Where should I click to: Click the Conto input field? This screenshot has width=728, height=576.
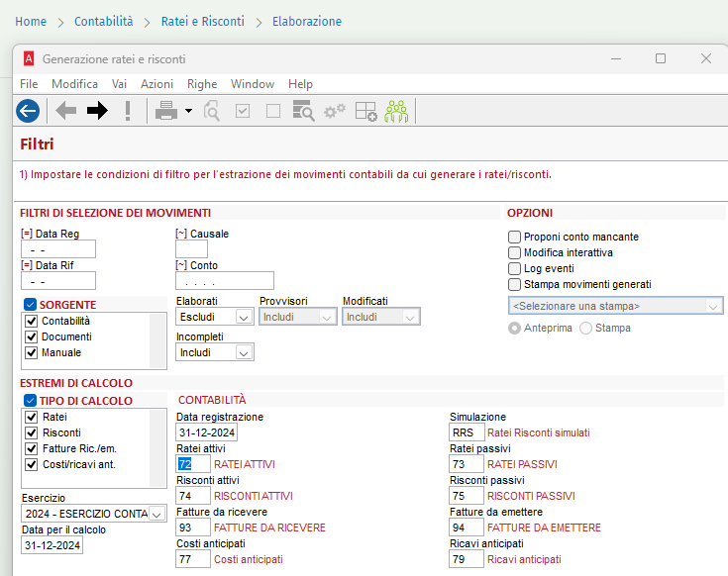point(225,281)
